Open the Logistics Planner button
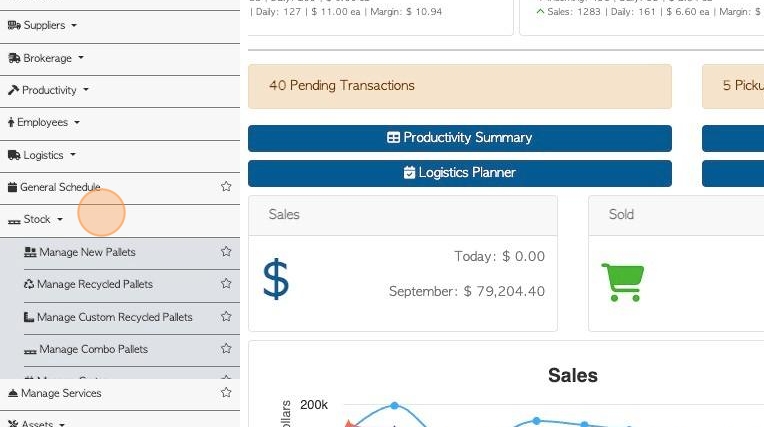Image resolution: width=764 pixels, height=427 pixels. [x=459, y=173]
